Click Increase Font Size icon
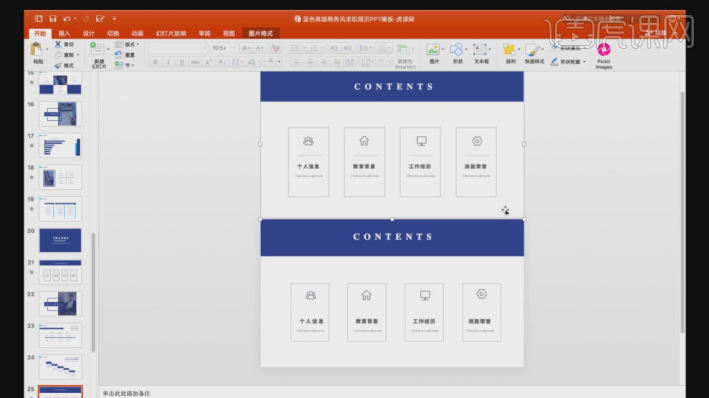 coord(246,48)
